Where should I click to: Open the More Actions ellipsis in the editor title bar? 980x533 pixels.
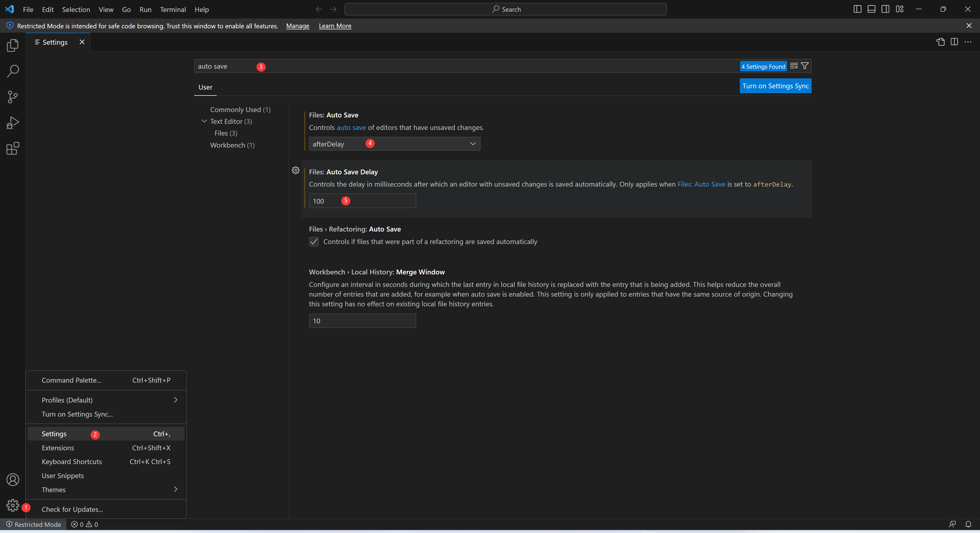point(968,42)
